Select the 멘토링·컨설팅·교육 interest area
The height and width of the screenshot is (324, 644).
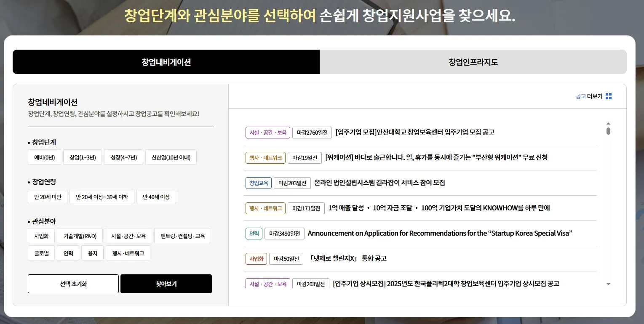[x=182, y=236]
